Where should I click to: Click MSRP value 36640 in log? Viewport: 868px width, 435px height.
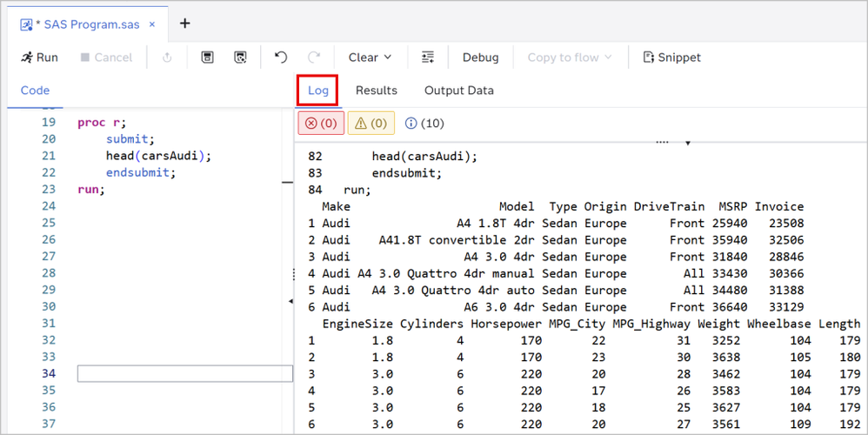[x=730, y=307]
